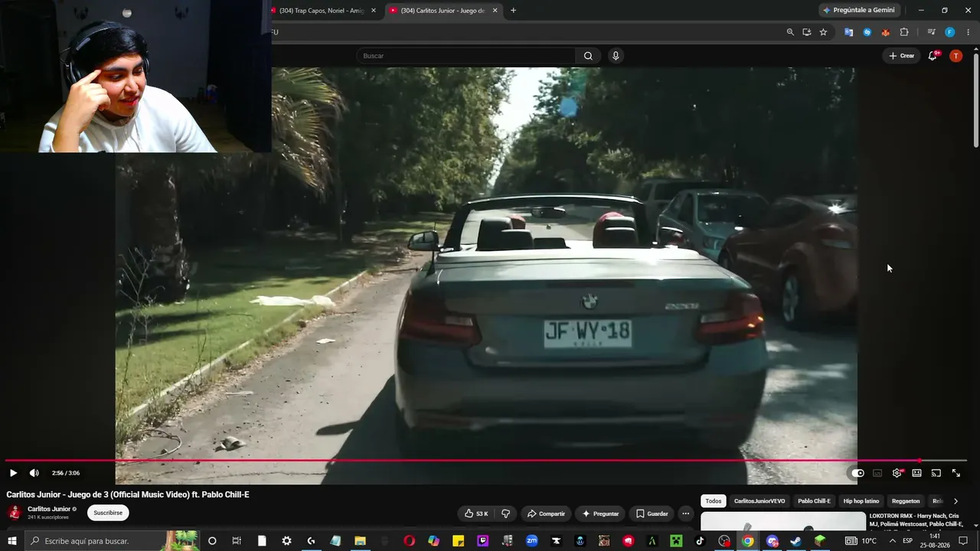Image resolution: width=980 pixels, height=551 pixels.
Task: Submit search with the magnifier button
Action: click(588, 56)
